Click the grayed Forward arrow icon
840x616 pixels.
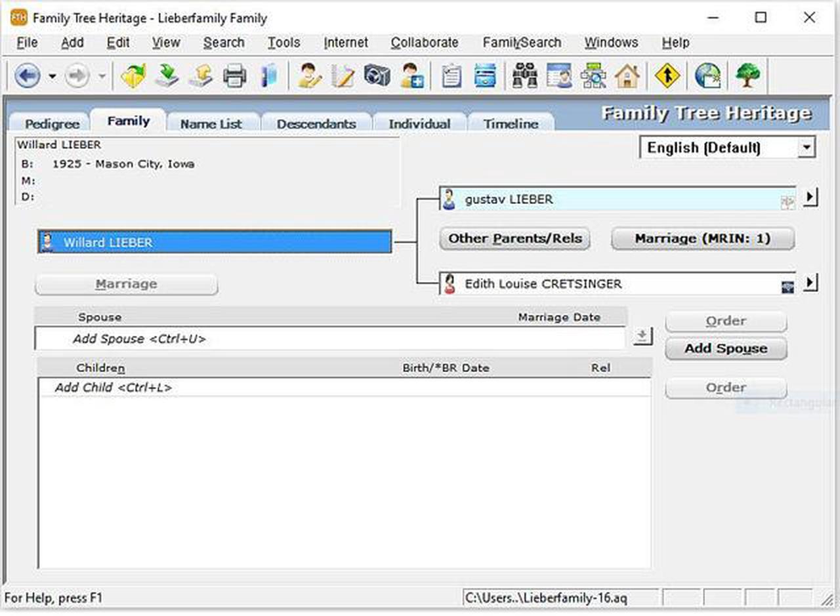[77, 76]
